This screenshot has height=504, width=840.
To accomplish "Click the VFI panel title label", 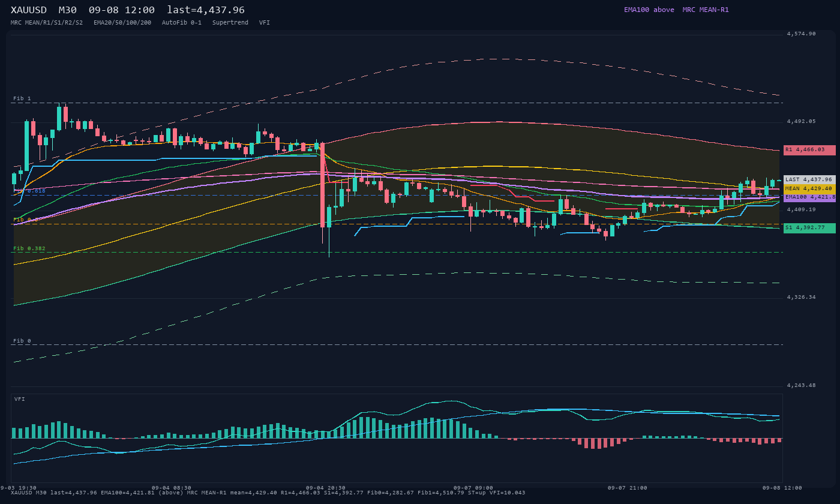I will [x=20, y=399].
